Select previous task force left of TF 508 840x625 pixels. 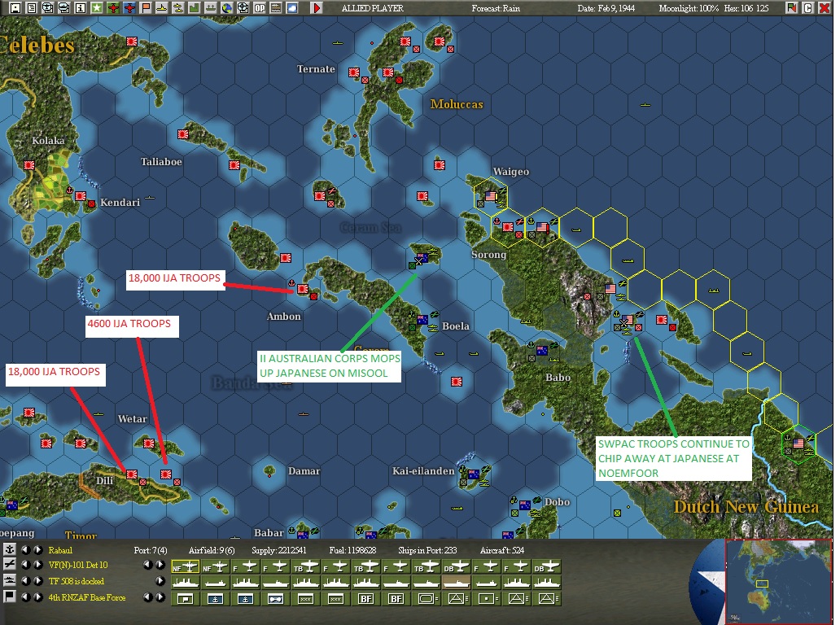point(25,580)
